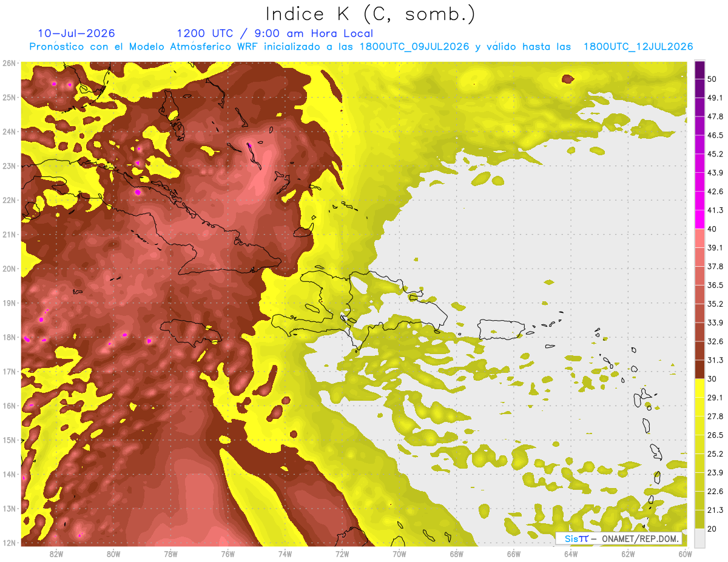Select the "62W" longitude label

[628, 554]
